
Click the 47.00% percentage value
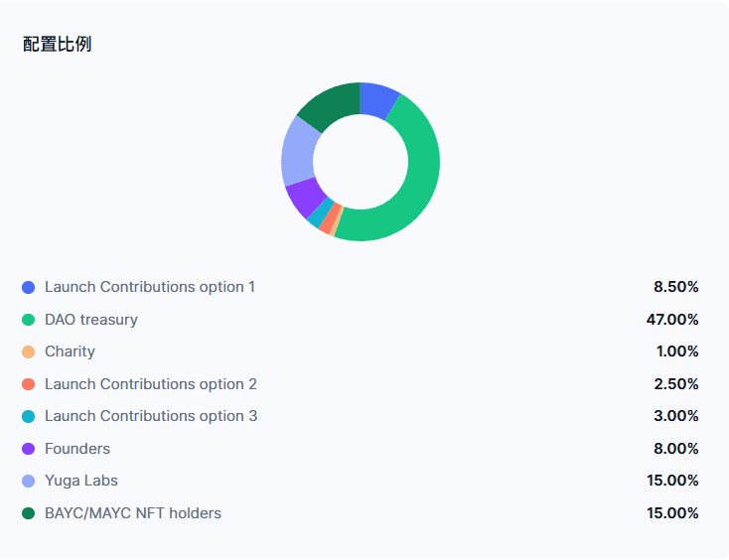click(672, 320)
